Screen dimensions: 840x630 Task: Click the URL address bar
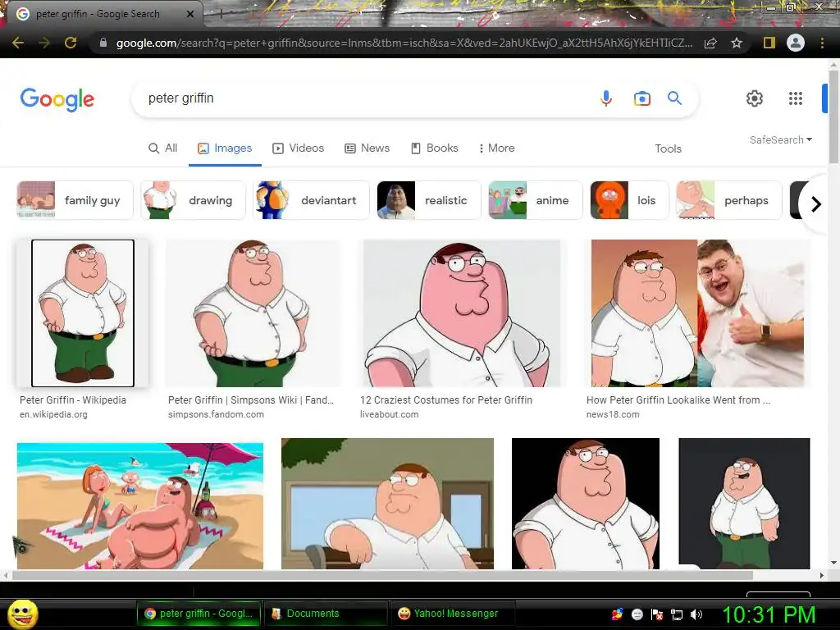[x=404, y=43]
